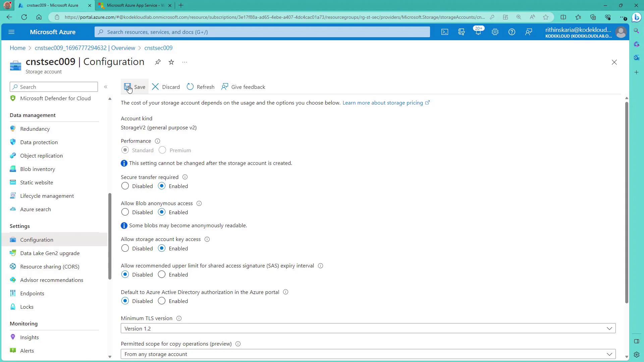Set Allow Blob anonymous access to Disabled

(x=125, y=212)
